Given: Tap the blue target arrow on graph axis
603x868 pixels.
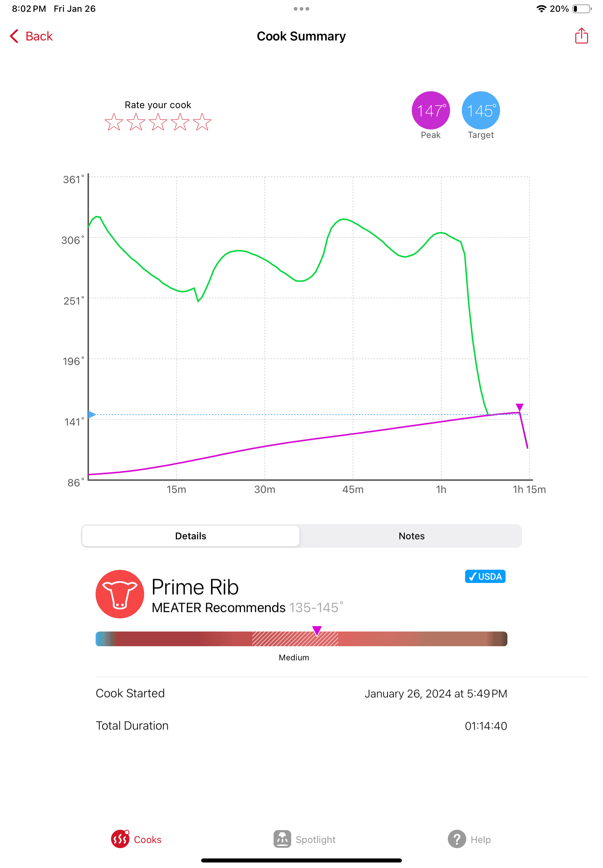Looking at the screenshot, I should (92, 415).
